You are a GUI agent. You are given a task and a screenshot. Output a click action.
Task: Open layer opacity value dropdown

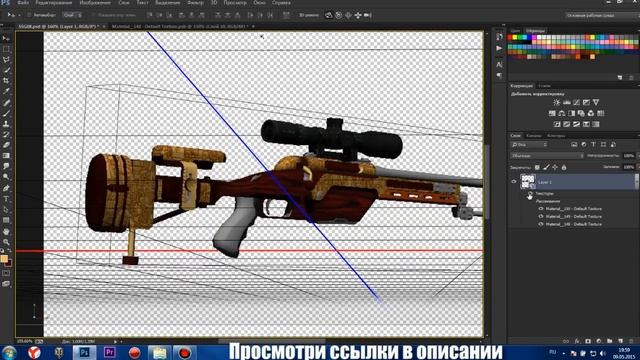point(629,156)
